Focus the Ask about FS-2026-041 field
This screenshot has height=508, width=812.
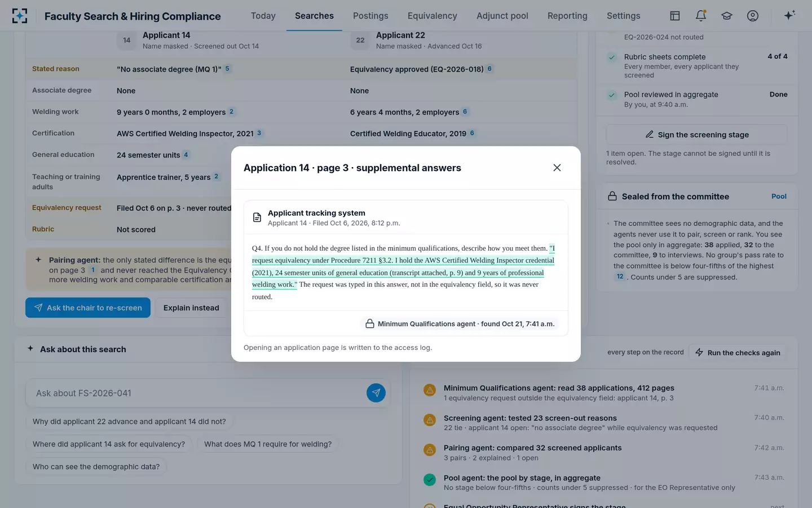pos(195,393)
